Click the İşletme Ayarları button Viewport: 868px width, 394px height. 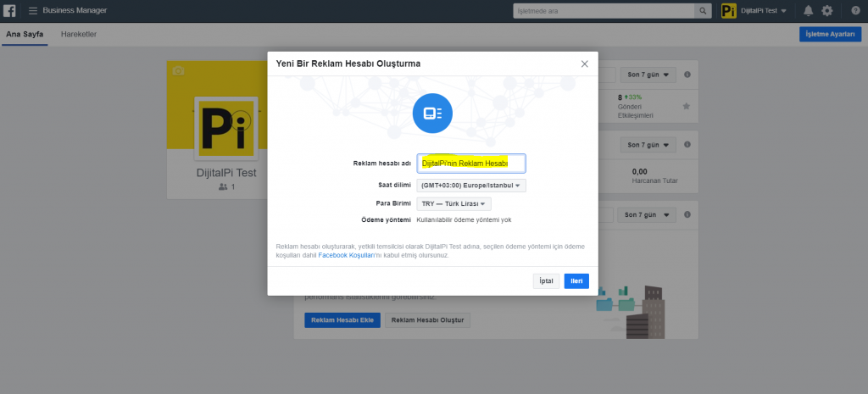coord(831,34)
